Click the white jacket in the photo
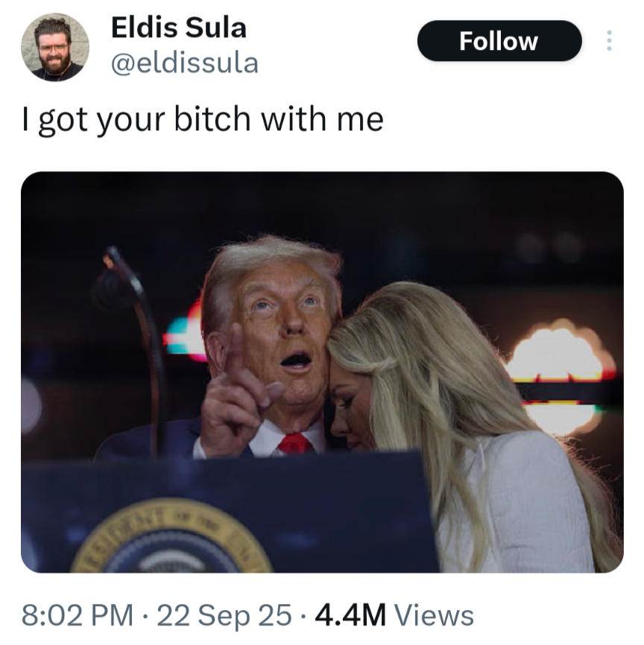The width and height of the screenshot is (644, 645). pos(515,504)
